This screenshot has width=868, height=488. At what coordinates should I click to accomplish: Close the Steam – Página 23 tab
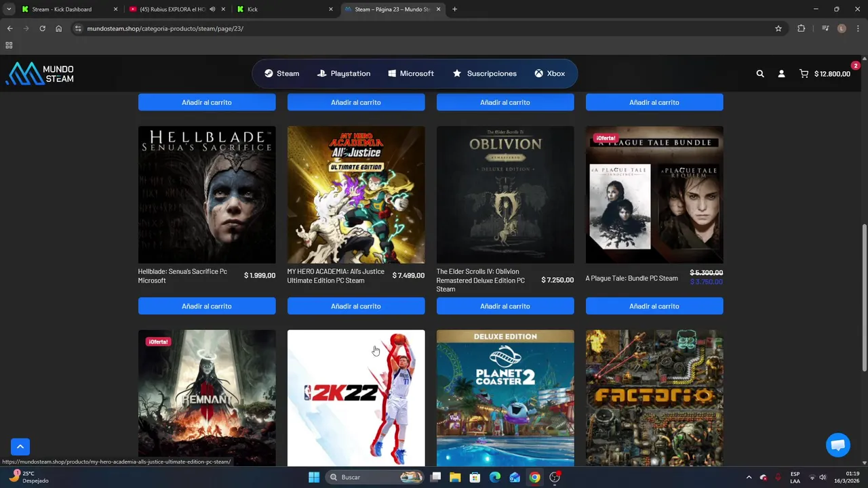[x=438, y=9]
